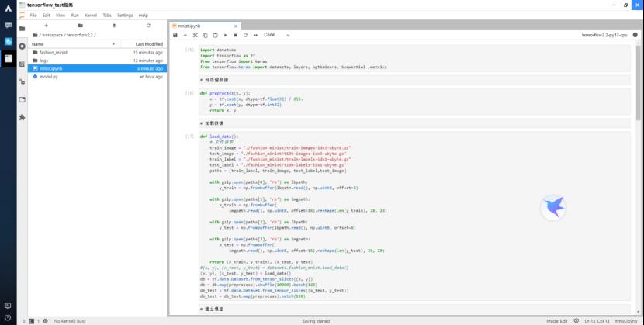Click the platform logo at top left
The image size is (644, 325).
(x=9, y=9)
